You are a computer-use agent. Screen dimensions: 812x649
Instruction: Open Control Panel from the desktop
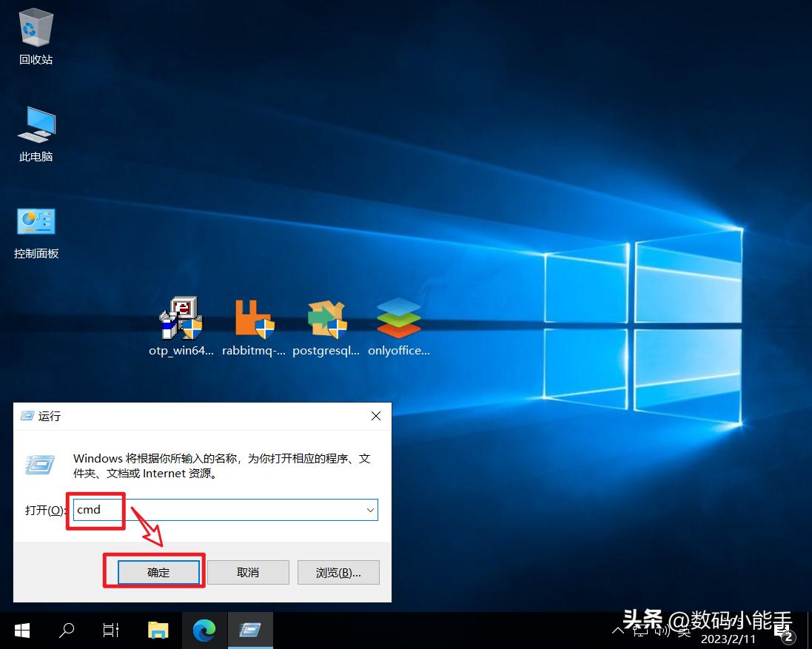pyautogui.click(x=35, y=222)
